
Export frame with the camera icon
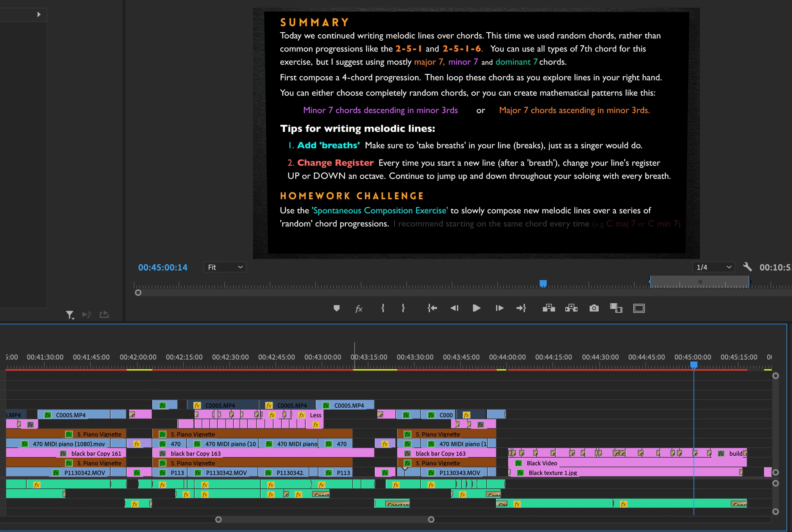pyautogui.click(x=594, y=308)
